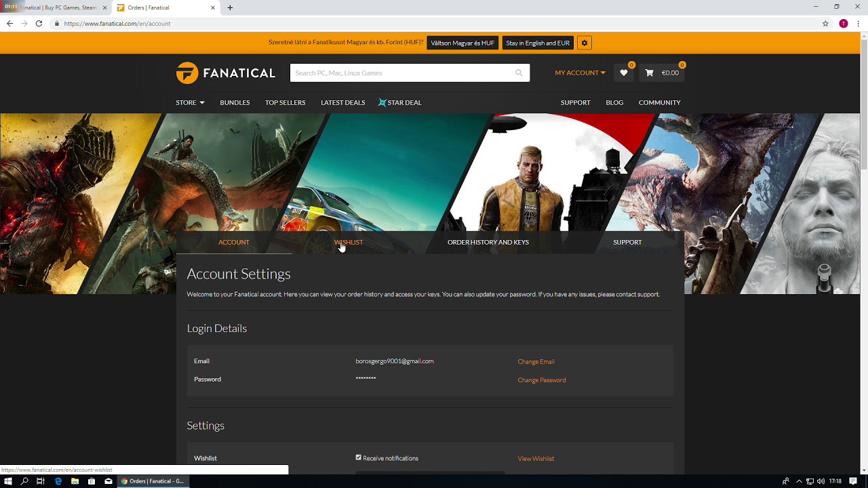Click the Chrome taskbar window button
Viewport: 868px width, 488px height.
153,481
